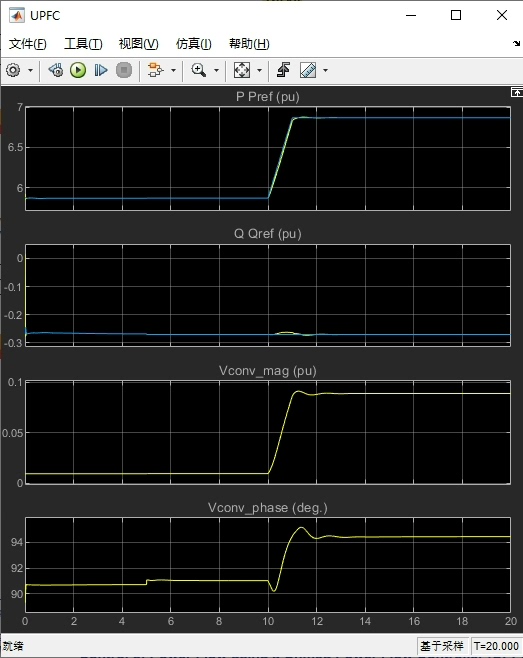Open the 仿真(I) menu

[x=194, y=44]
